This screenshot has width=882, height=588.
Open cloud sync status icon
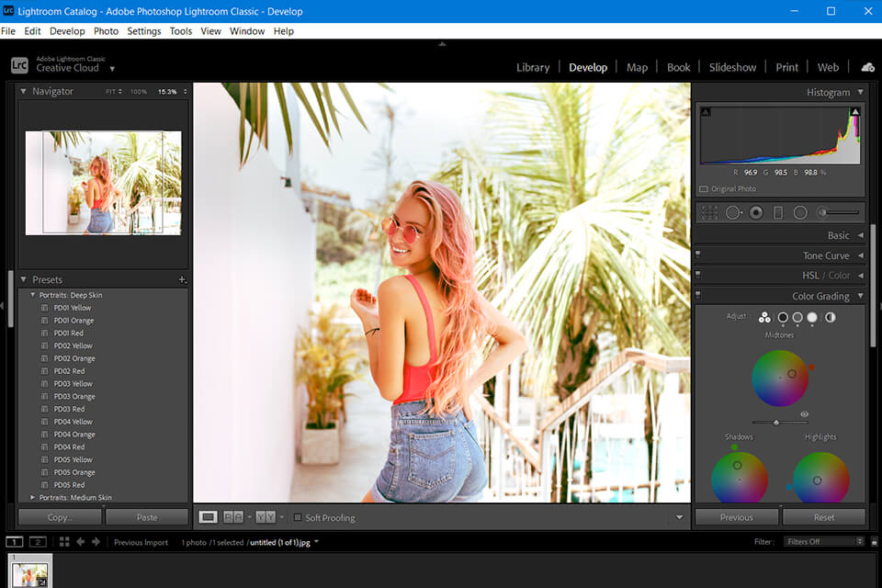868,67
